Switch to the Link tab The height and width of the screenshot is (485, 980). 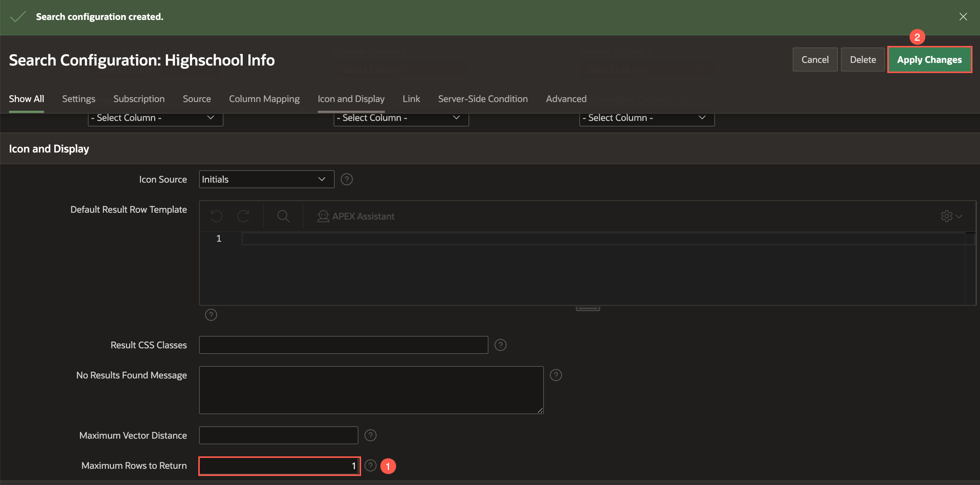coord(411,99)
